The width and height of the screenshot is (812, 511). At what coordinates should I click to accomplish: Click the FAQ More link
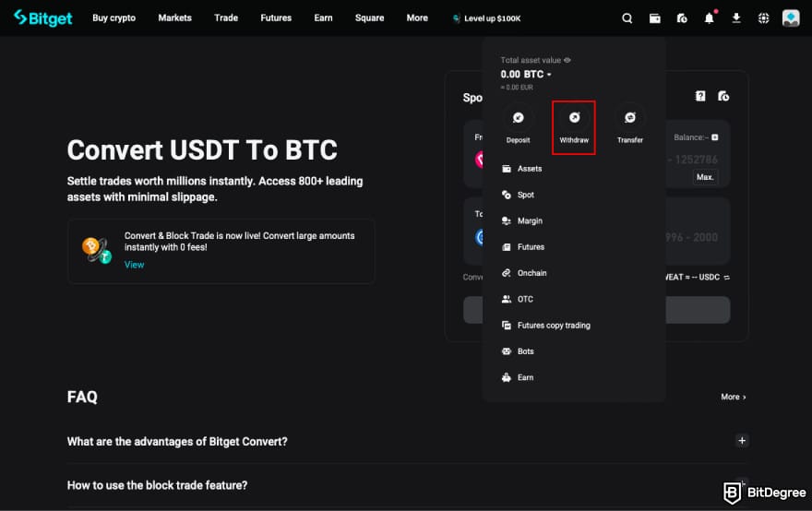734,398
